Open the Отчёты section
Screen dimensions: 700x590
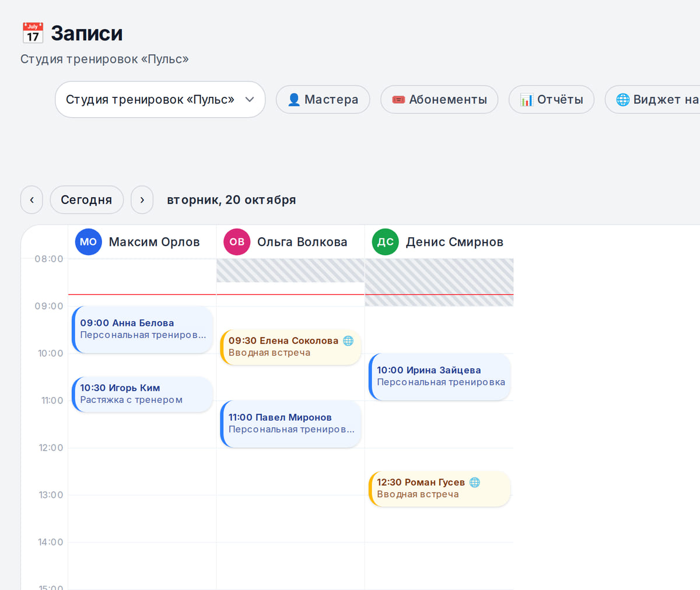coord(551,100)
